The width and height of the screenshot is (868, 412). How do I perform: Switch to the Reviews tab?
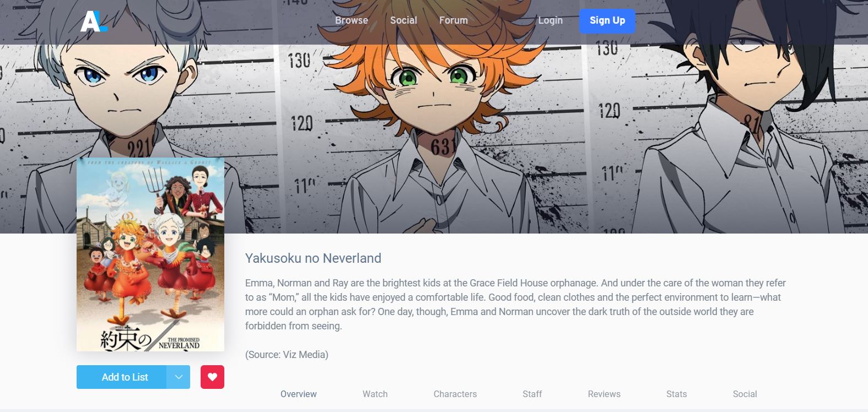click(604, 394)
